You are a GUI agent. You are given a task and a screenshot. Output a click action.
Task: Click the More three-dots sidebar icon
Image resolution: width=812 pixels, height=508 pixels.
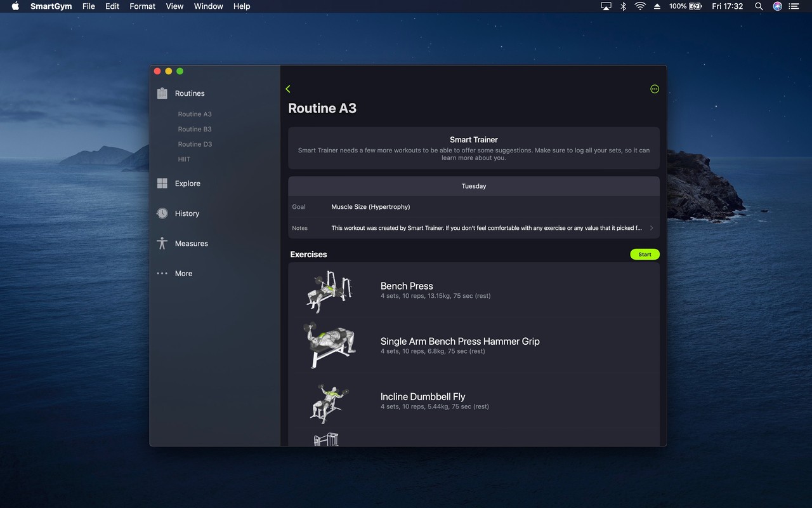[162, 274]
